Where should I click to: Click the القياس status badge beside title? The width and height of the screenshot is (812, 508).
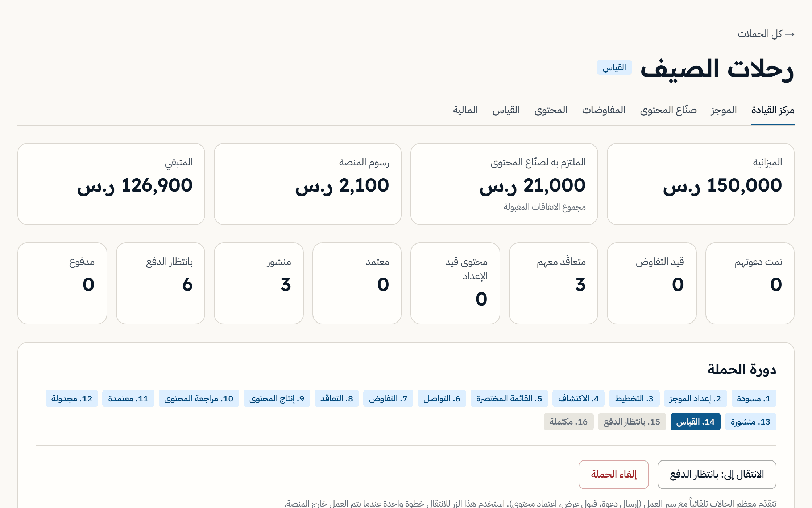(614, 68)
